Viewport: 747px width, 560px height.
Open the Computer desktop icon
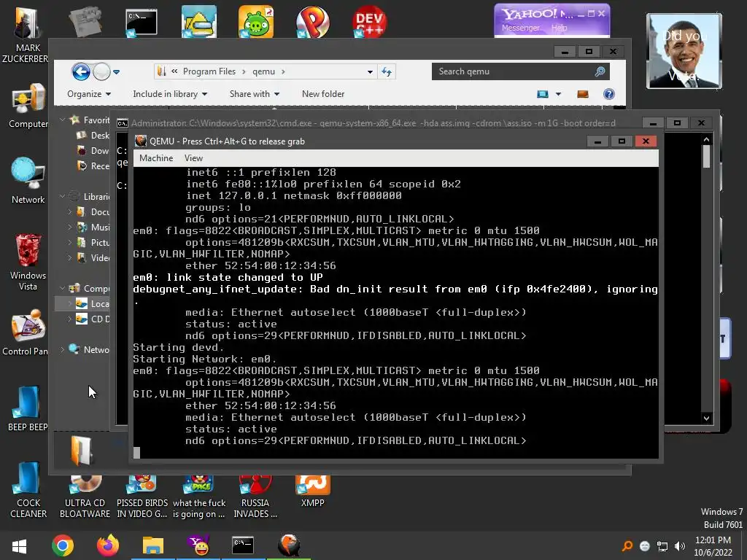click(28, 106)
